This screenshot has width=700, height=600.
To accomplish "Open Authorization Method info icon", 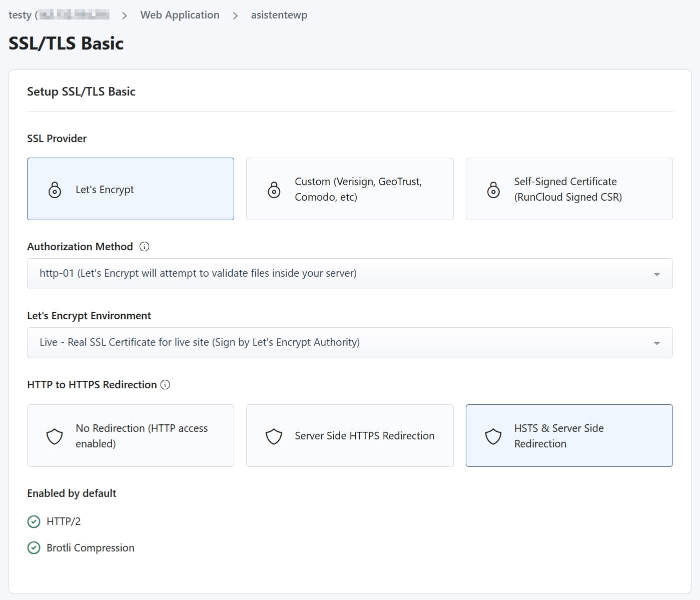I will tap(144, 247).
